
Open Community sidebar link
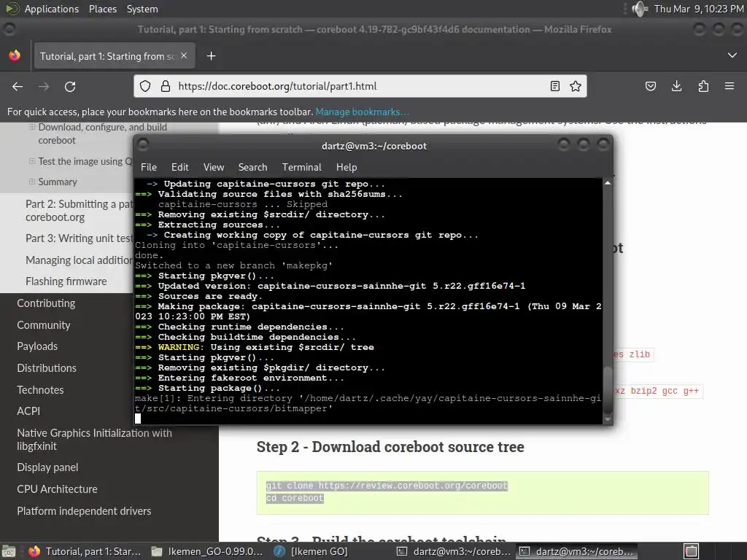(x=43, y=325)
